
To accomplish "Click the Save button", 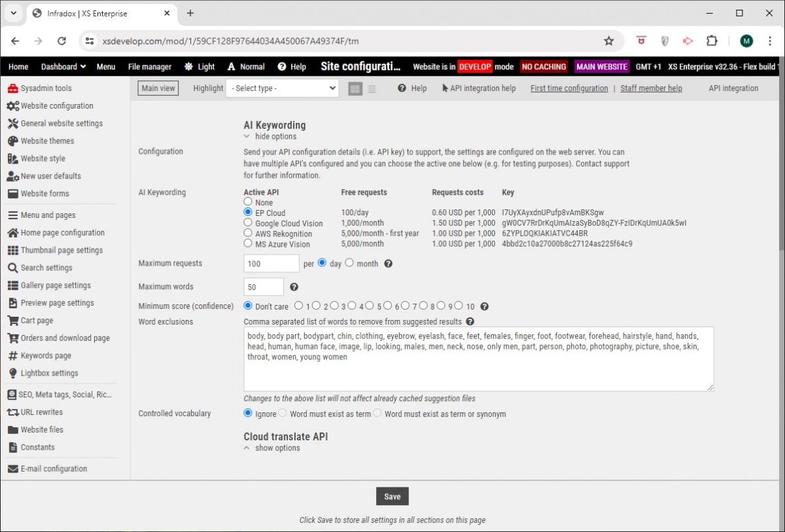I will point(392,496).
